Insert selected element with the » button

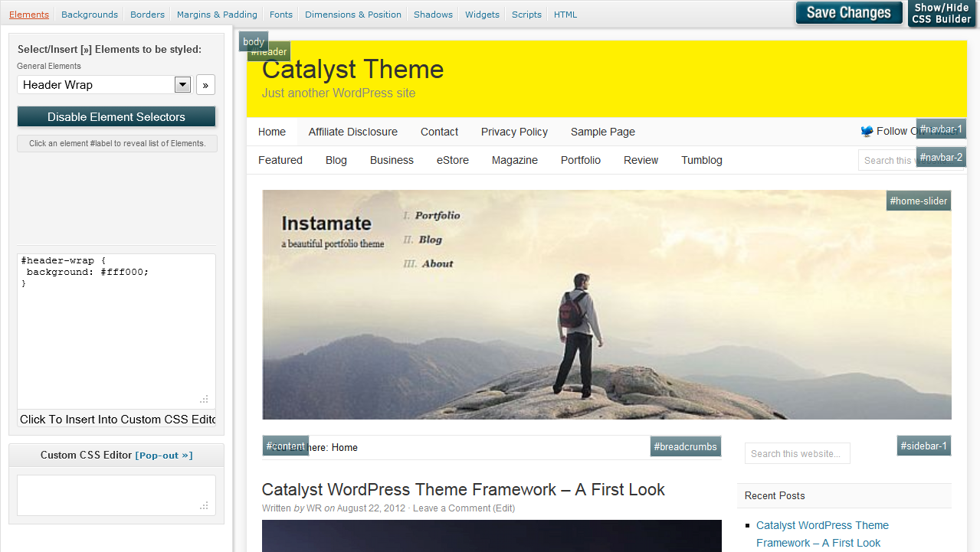[205, 85]
